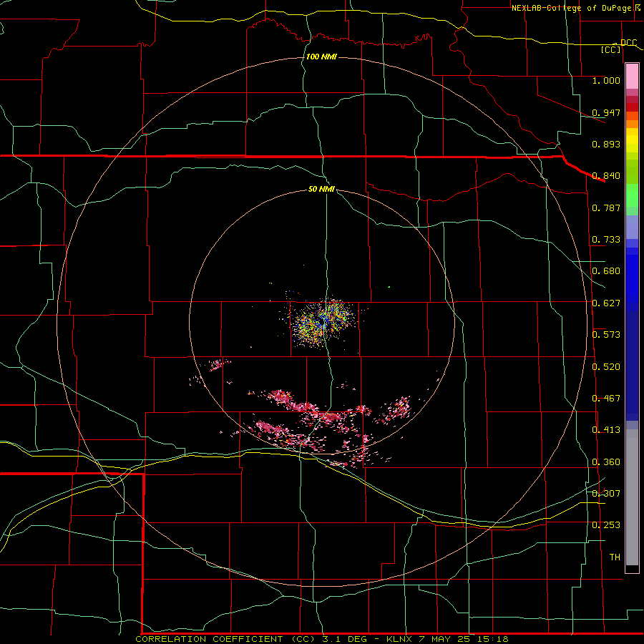Click the 0.360 color scale label
Viewport: 644px width, 644px height.
[606, 462]
